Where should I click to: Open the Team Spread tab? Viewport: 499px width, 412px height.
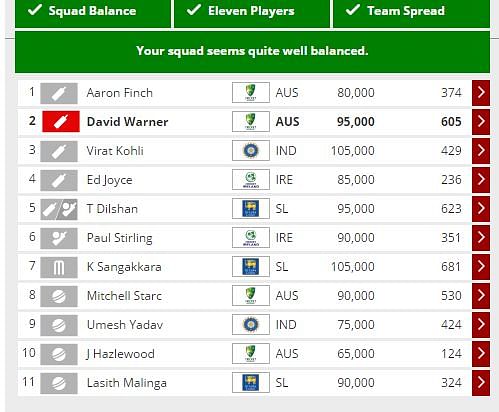pyautogui.click(x=411, y=13)
